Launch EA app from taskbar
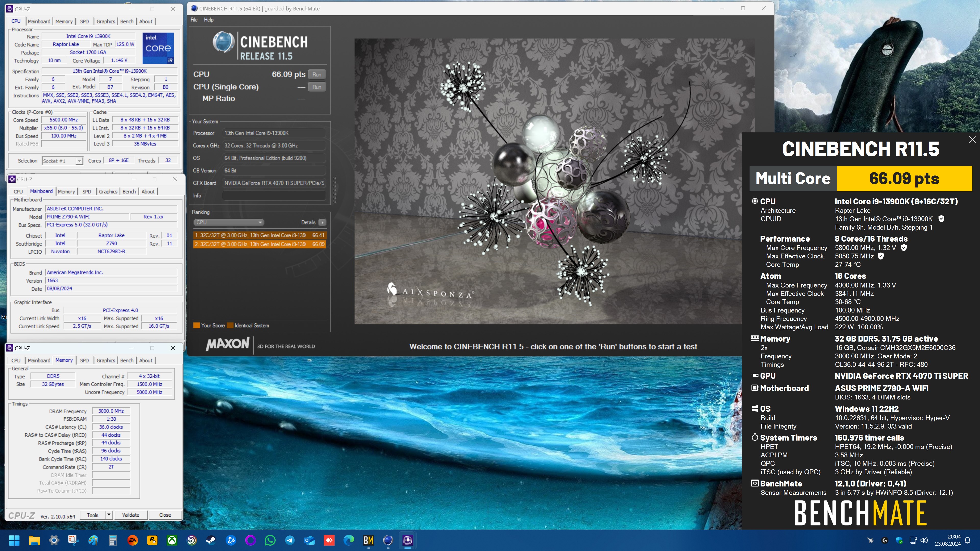 click(133, 540)
